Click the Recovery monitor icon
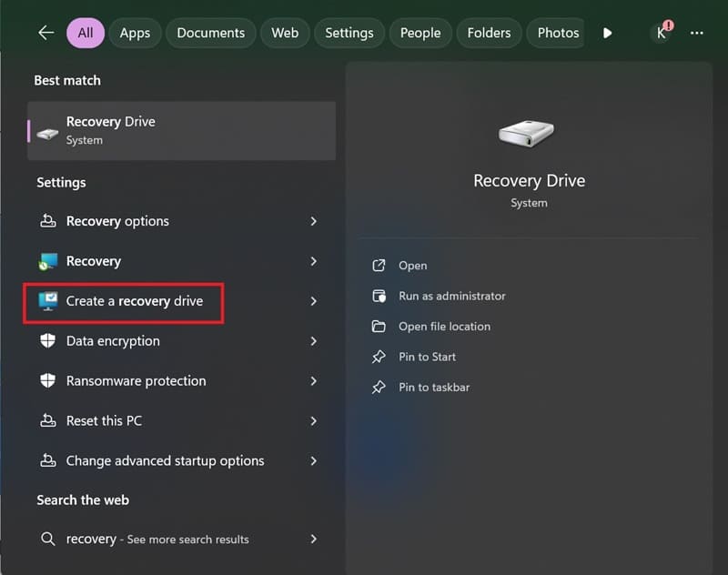Screen dimensions: 728x575 tap(48, 262)
